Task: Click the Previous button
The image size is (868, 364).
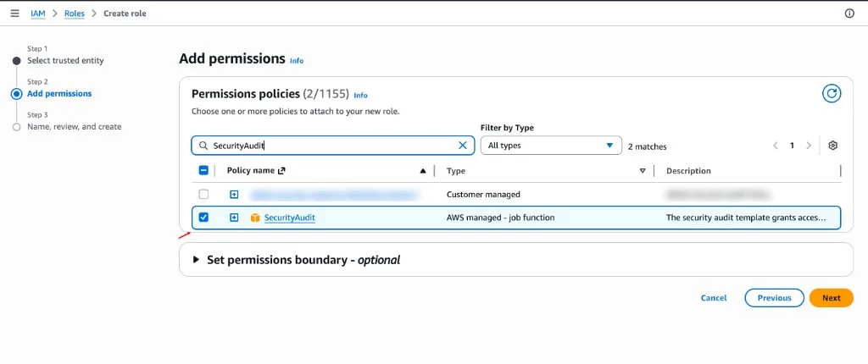Action: [775, 298]
